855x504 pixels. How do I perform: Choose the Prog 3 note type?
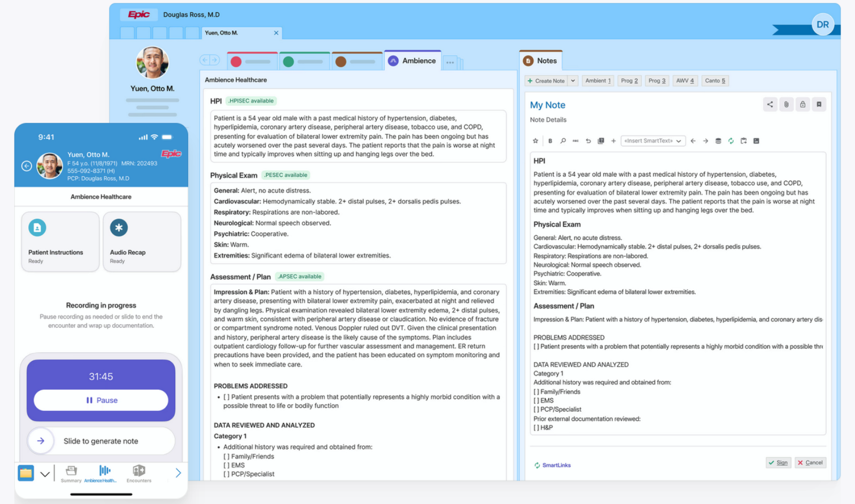tap(657, 81)
